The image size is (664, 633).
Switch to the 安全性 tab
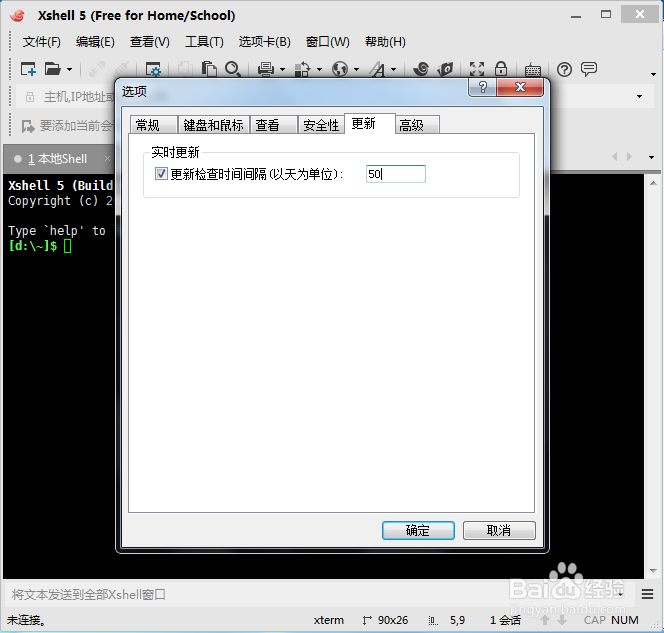pyautogui.click(x=321, y=125)
